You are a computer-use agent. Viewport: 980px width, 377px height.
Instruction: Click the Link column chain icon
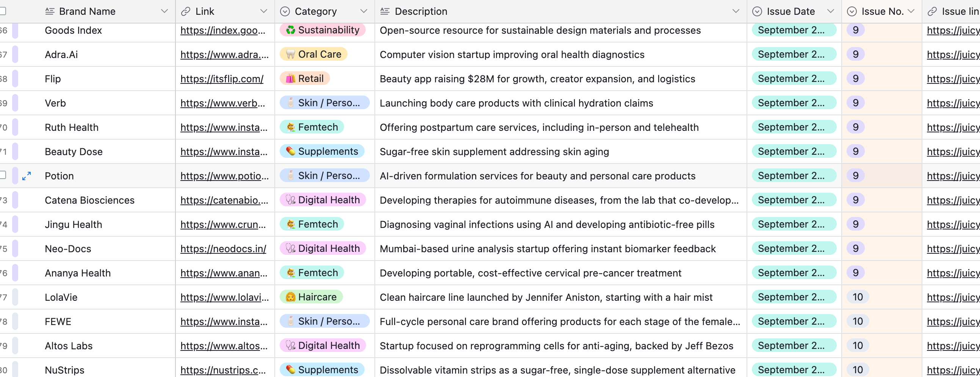coord(186,11)
